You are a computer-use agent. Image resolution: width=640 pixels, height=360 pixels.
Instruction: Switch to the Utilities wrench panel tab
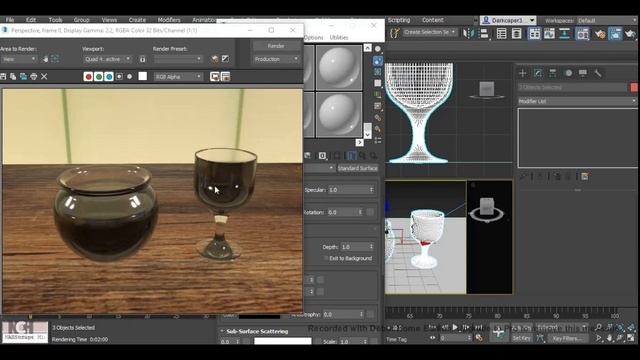pos(598,73)
